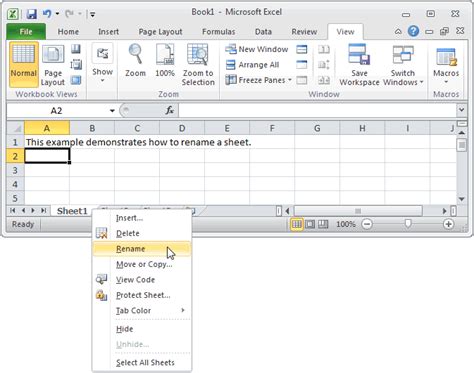Toggle Page Layout view in ribbon
The height and width of the screenshot is (373, 474).
point(53,66)
